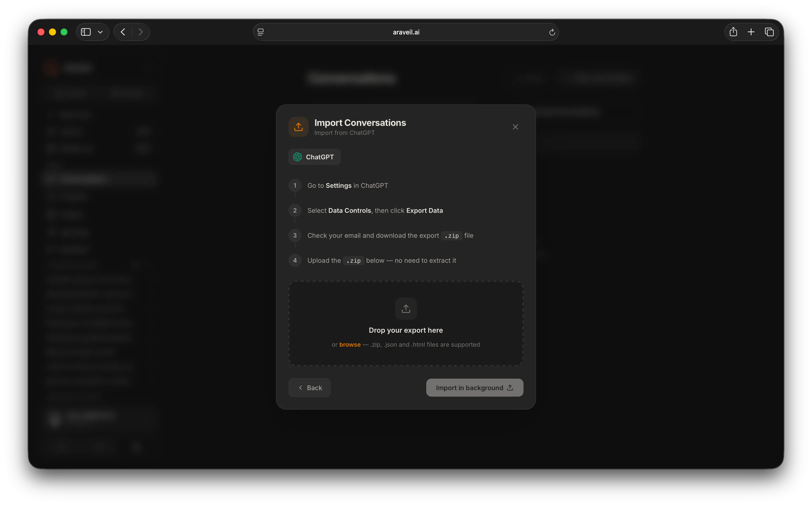Select the ChatGPT source chip
This screenshot has height=506, width=812.
coord(314,157)
